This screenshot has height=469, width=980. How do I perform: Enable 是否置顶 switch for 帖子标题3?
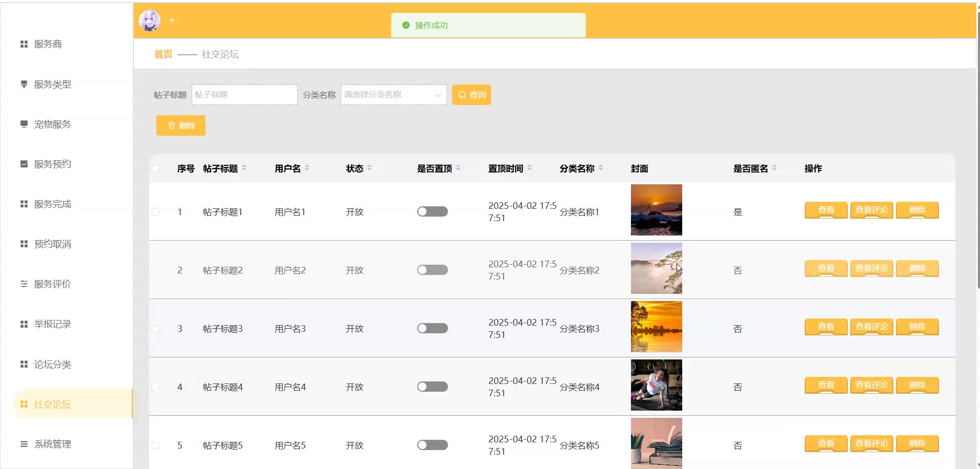click(432, 328)
